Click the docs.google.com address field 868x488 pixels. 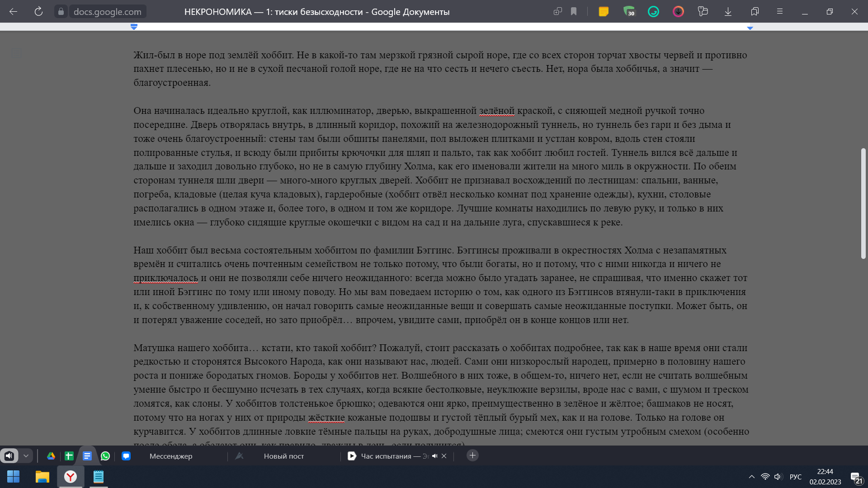click(x=108, y=12)
